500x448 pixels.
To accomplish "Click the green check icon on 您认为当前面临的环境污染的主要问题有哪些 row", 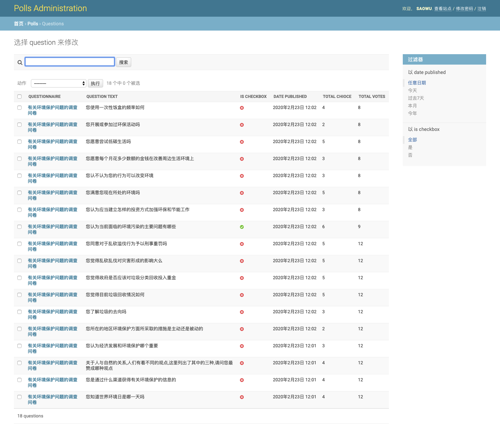I will click(242, 227).
